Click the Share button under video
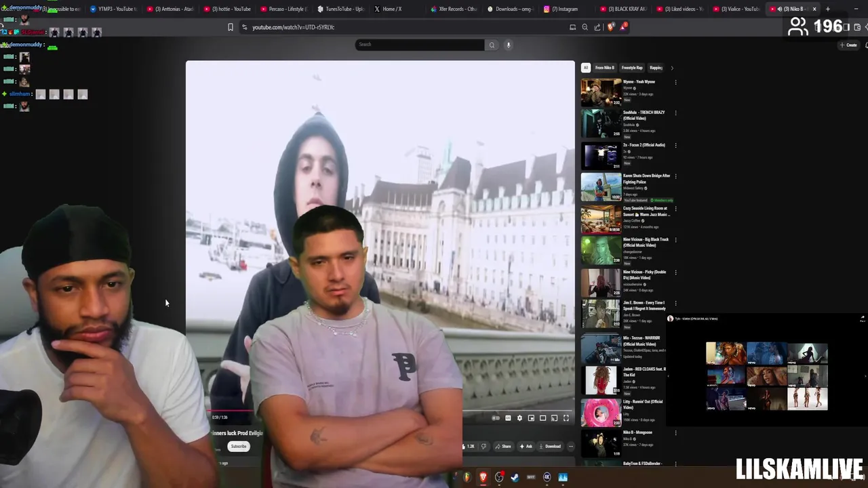The width and height of the screenshot is (868, 488). 503,447
